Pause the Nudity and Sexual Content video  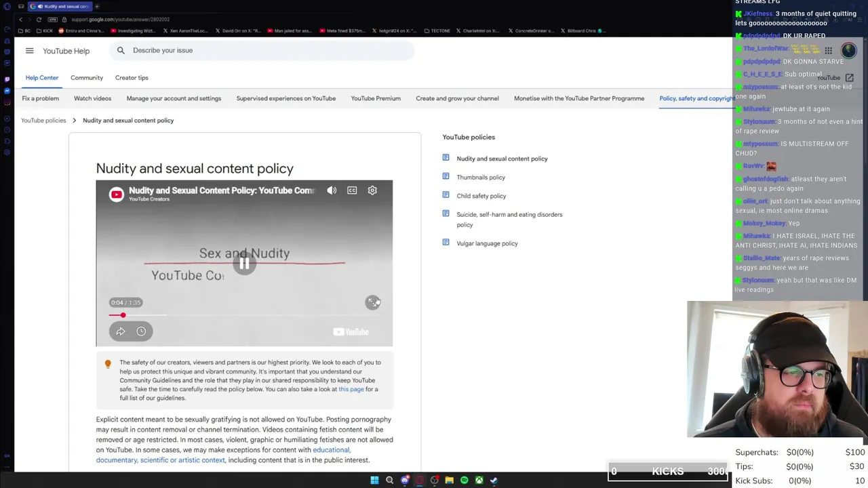[x=244, y=264]
